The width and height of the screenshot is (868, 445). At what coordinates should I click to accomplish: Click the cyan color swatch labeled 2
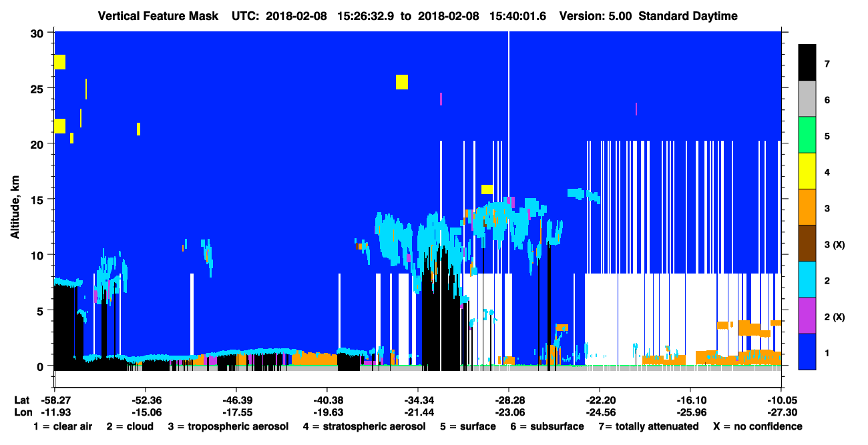point(807,279)
